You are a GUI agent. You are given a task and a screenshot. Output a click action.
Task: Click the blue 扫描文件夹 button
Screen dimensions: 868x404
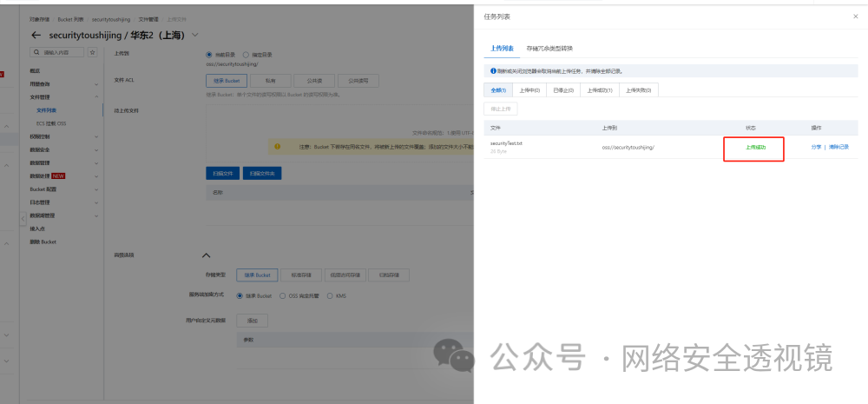coord(262,174)
